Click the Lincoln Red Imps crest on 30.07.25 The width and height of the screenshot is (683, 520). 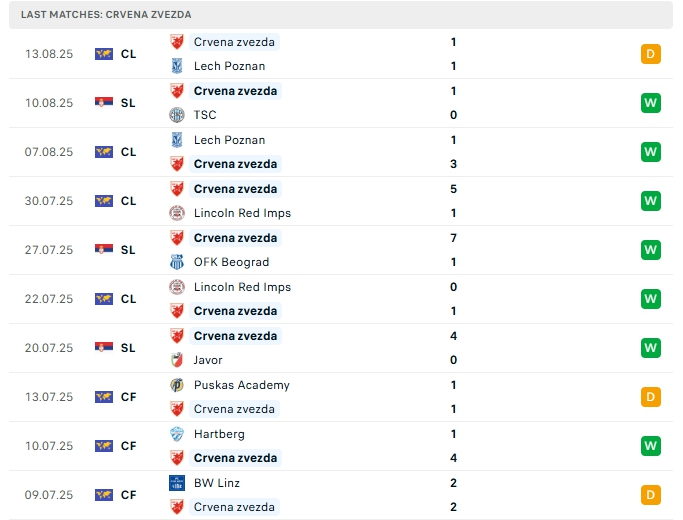pyautogui.click(x=177, y=213)
